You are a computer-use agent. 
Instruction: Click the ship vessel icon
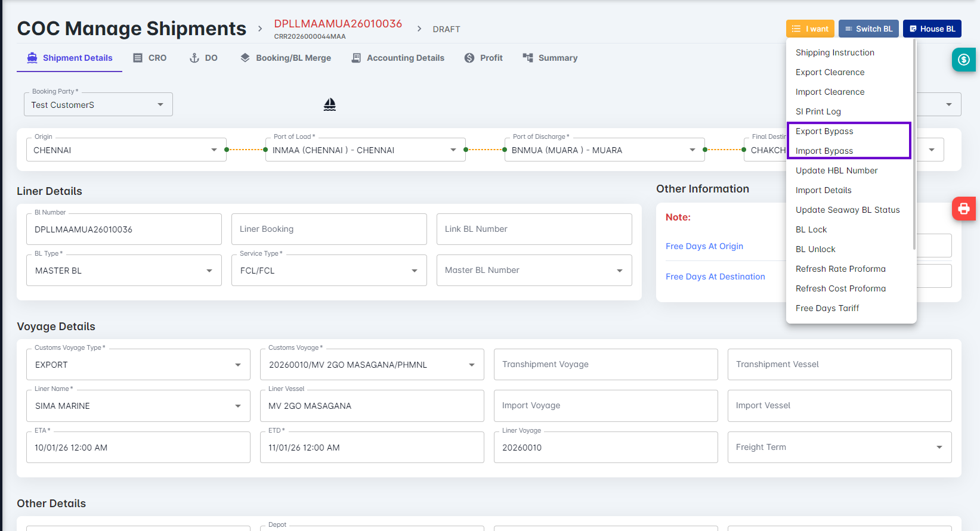tap(329, 105)
